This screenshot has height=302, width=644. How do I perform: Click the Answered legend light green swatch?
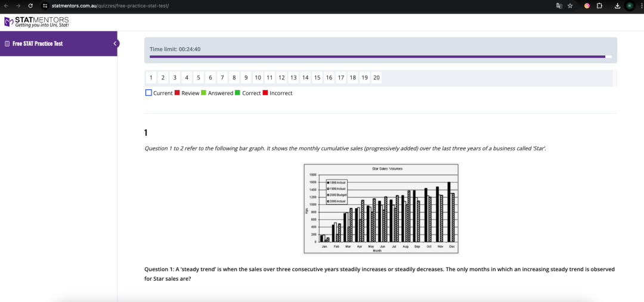pyautogui.click(x=203, y=93)
